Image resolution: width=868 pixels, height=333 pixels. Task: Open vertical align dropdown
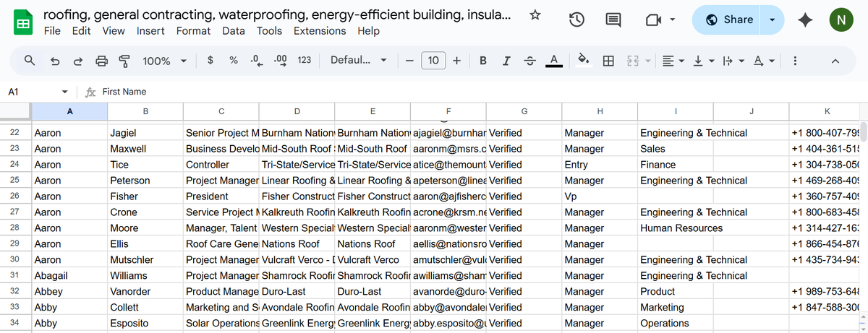703,61
